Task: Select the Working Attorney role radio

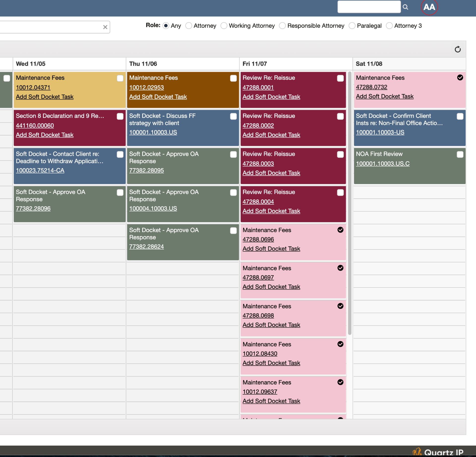Action: coord(224,26)
